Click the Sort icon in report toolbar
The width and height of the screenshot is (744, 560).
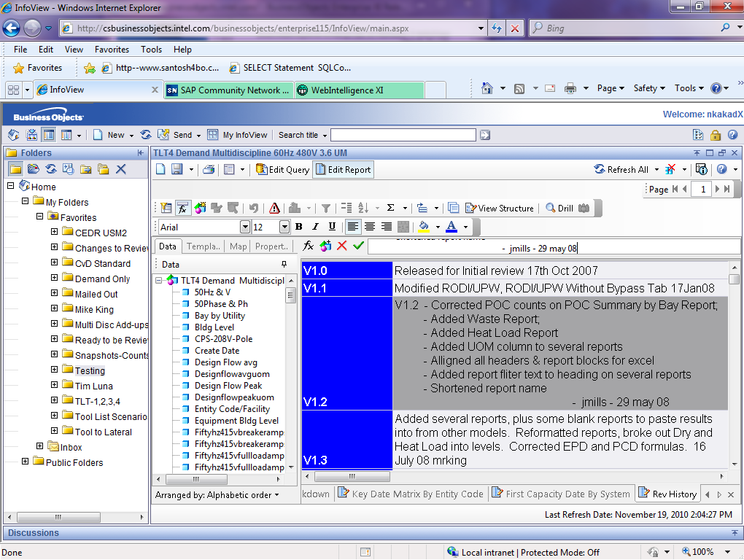point(363,208)
